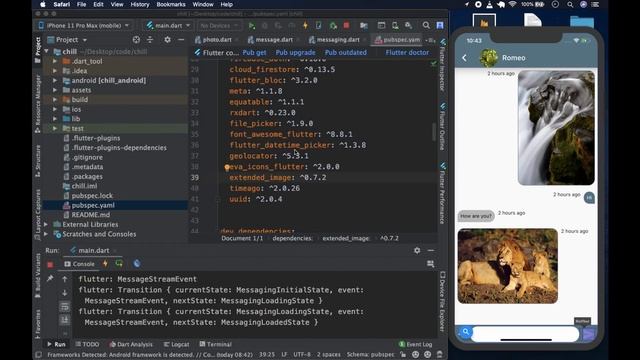
Task: Open Dart DevTools blue icon in Run panel
Action: 137,264
